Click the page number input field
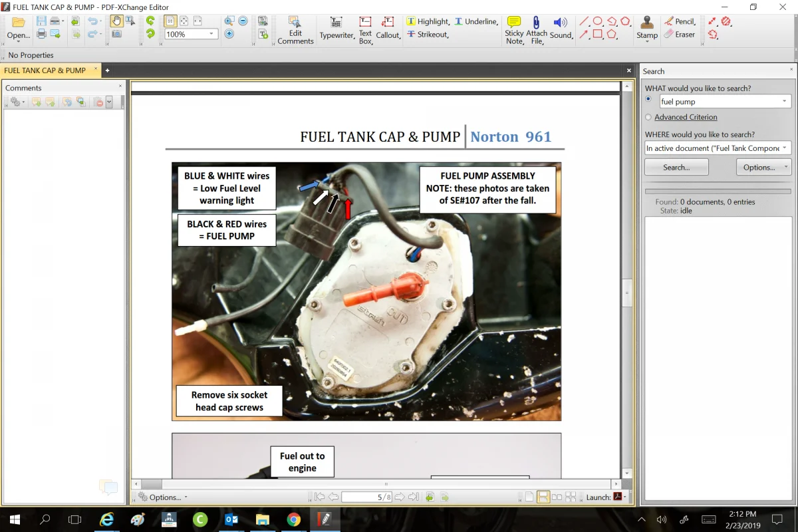 click(366, 497)
